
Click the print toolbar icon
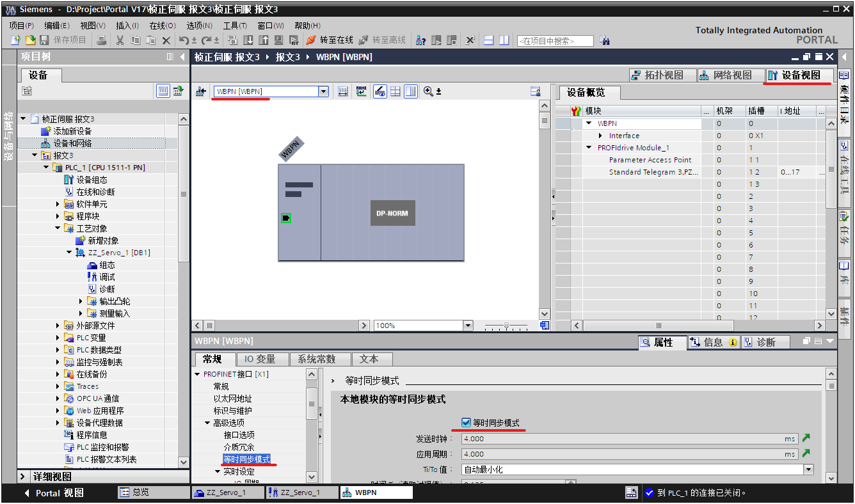click(x=102, y=40)
